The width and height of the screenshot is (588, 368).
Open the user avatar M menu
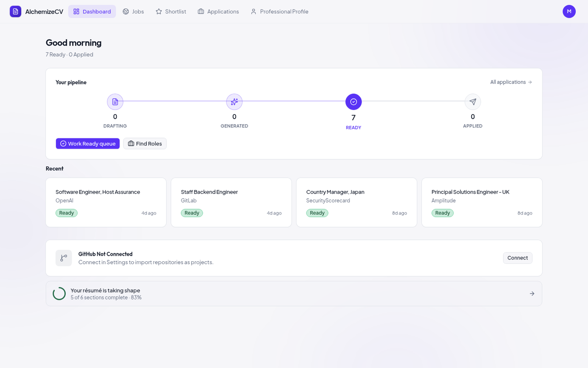coord(569,11)
